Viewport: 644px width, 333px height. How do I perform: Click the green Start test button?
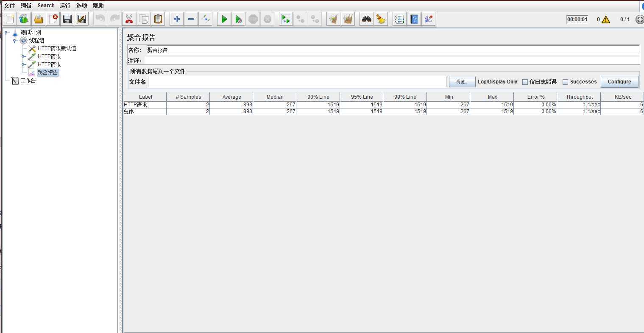pyautogui.click(x=224, y=19)
